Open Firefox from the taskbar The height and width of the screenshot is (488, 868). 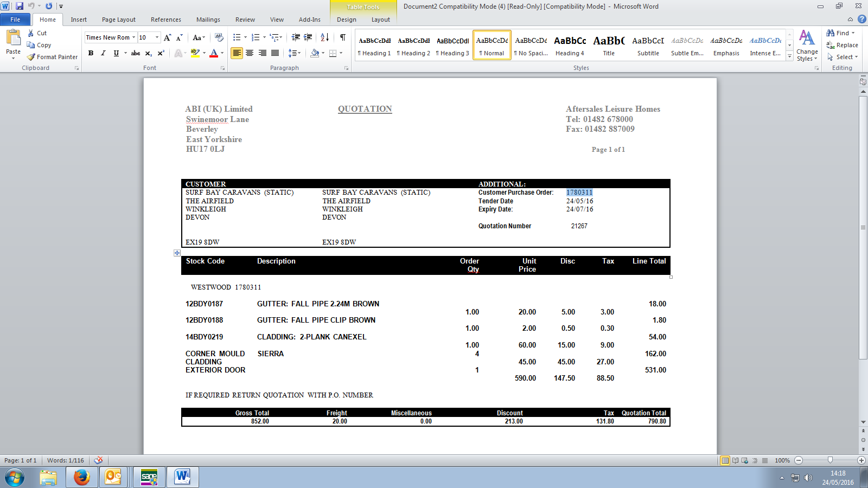(x=81, y=477)
